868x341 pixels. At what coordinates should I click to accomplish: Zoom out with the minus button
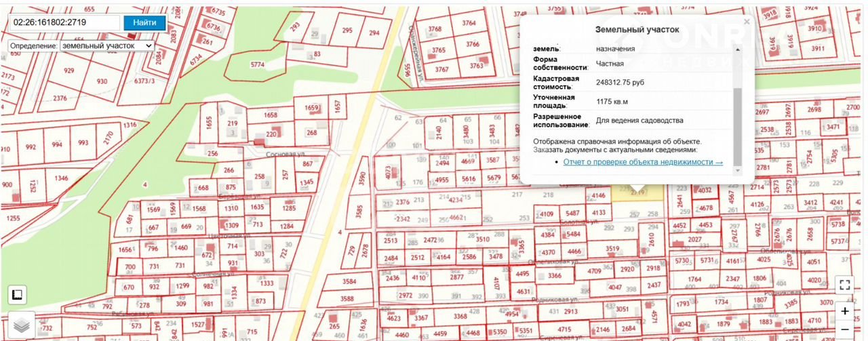click(x=844, y=329)
